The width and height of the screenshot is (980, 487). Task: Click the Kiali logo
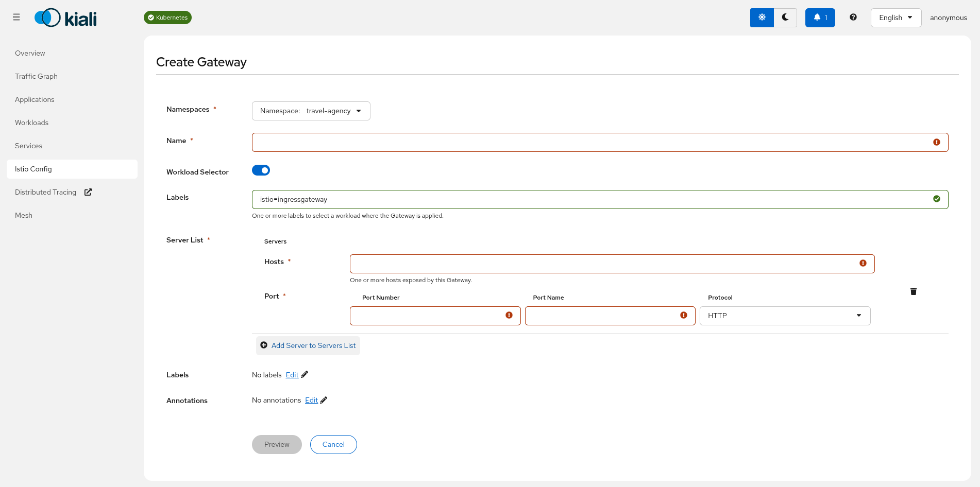pyautogui.click(x=65, y=18)
